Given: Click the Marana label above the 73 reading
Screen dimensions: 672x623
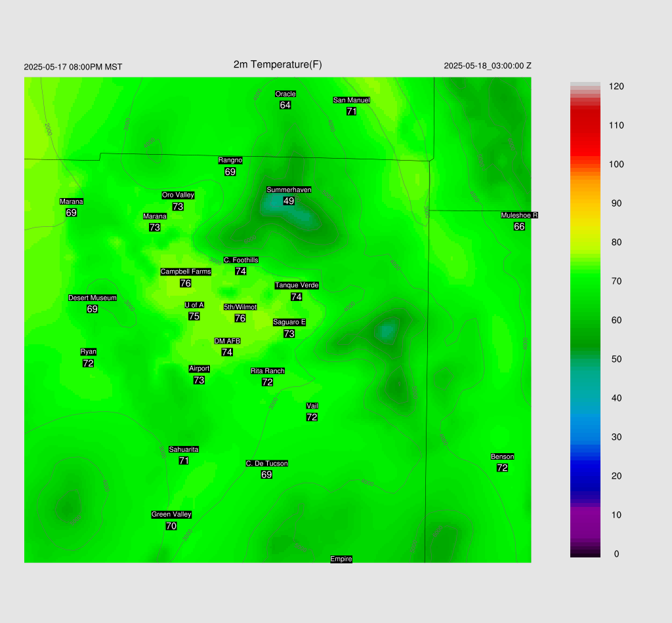Looking at the screenshot, I should point(155,216).
